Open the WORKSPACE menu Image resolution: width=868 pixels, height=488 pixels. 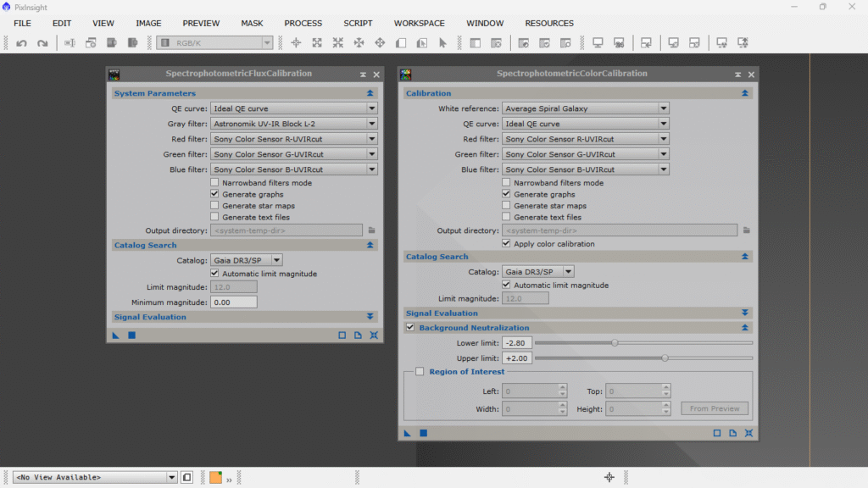pos(420,23)
